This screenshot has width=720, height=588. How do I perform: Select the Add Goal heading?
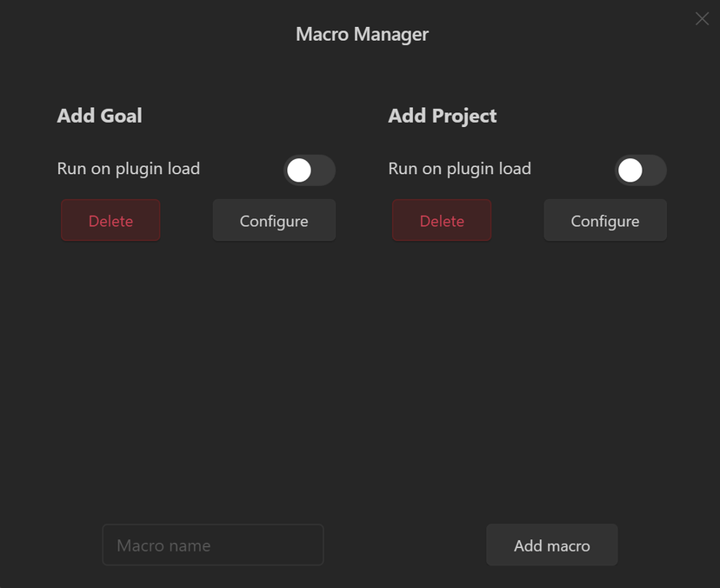(100, 116)
